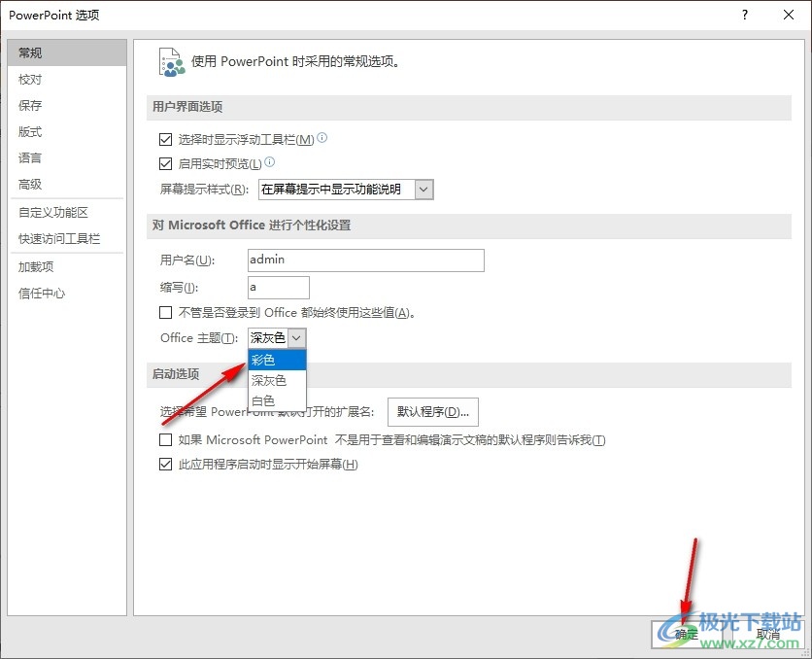The width and height of the screenshot is (812, 659).
Task: Toggle 不管是否登录到 Office 都始终使用这些值 checkbox
Action: [166, 312]
